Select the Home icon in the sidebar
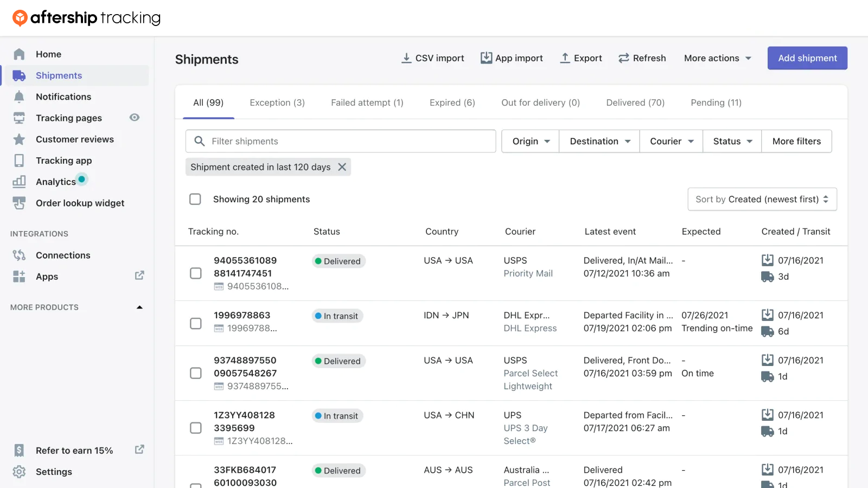The width and height of the screenshot is (868, 488). pos(19,54)
